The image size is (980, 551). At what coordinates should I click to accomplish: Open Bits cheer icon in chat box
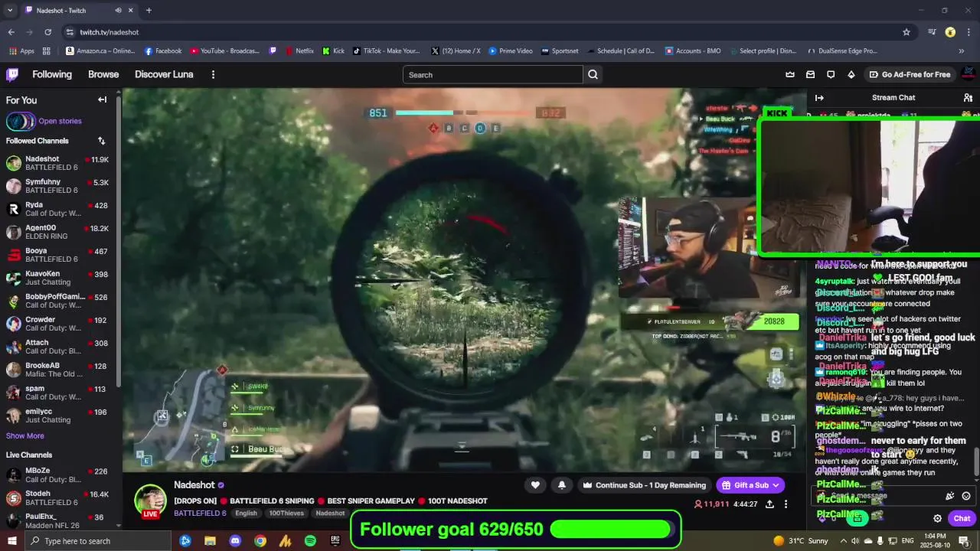click(950, 496)
